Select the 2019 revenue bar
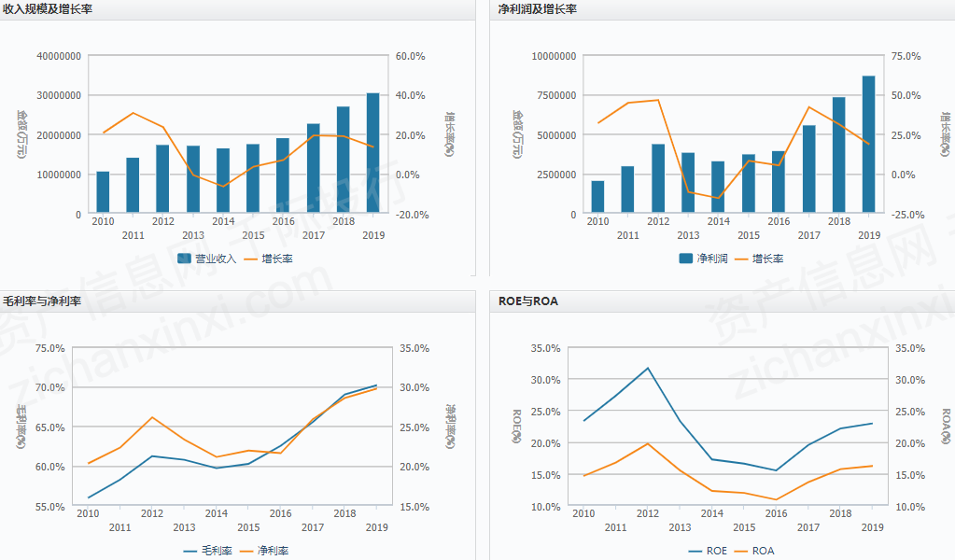The width and height of the screenshot is (955, 560). point(372,154)
